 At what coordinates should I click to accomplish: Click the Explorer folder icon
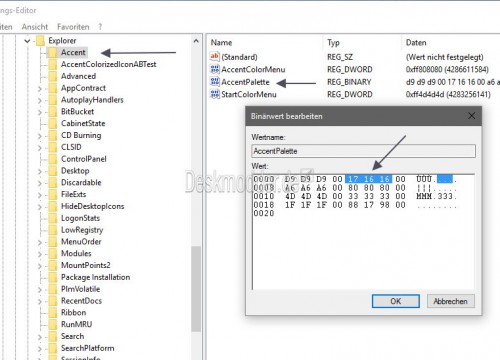[40, 41]
